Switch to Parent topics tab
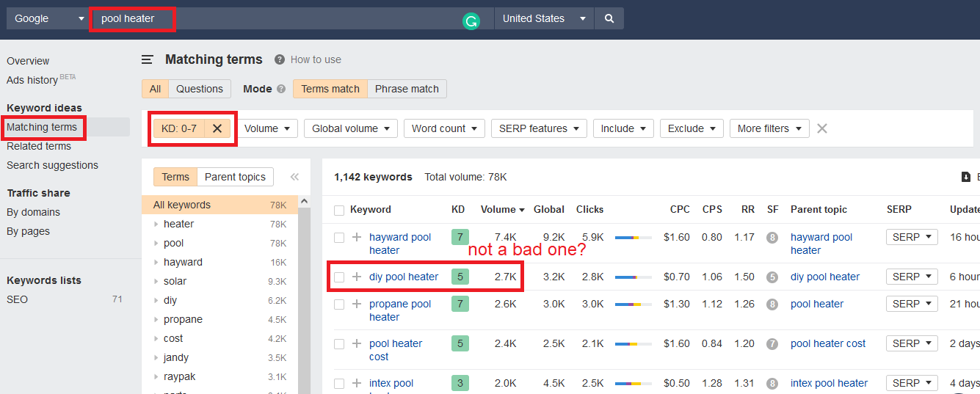This screenshot has width=980, height=394. tap(235, 177)
